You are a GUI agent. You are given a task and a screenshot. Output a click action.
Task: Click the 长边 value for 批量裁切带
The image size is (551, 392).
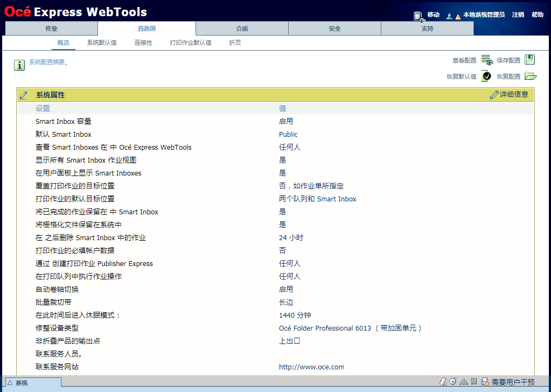point(286,302)
